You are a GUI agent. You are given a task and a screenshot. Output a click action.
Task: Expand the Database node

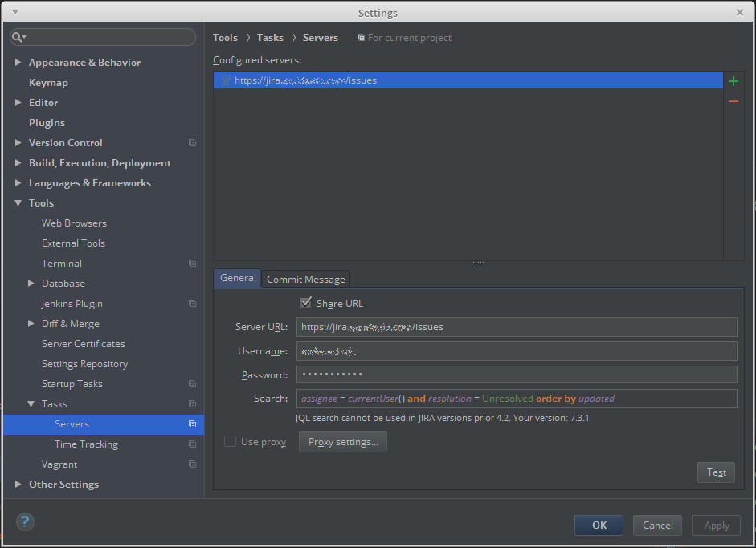coord(31,283)
